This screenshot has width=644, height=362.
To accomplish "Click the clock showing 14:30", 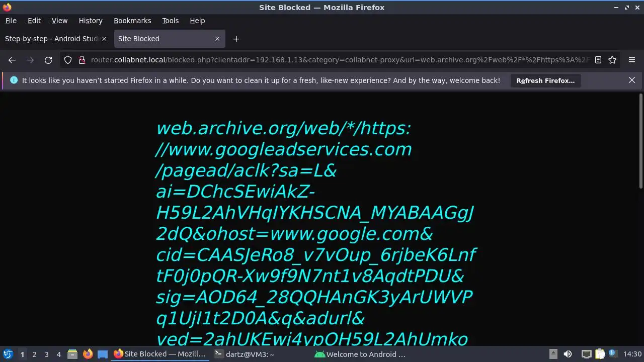I will [x=632, y=354].
